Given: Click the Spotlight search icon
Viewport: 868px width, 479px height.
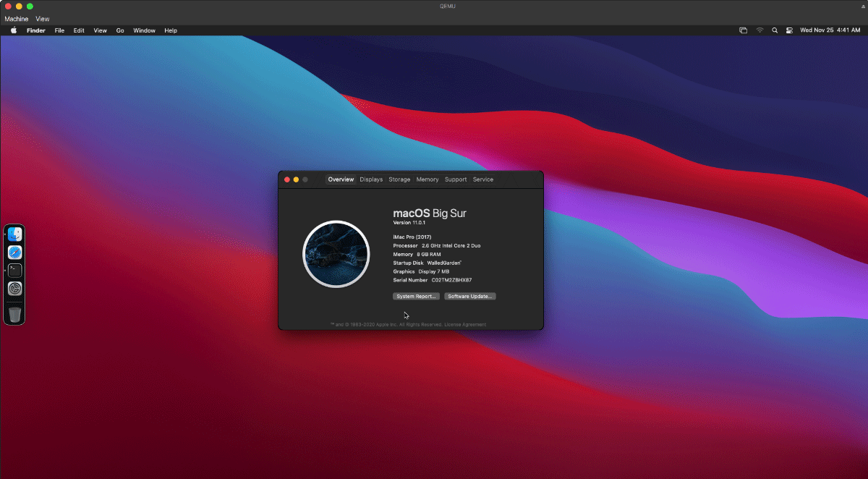Looking at the screenshot, I should [775, 30].
